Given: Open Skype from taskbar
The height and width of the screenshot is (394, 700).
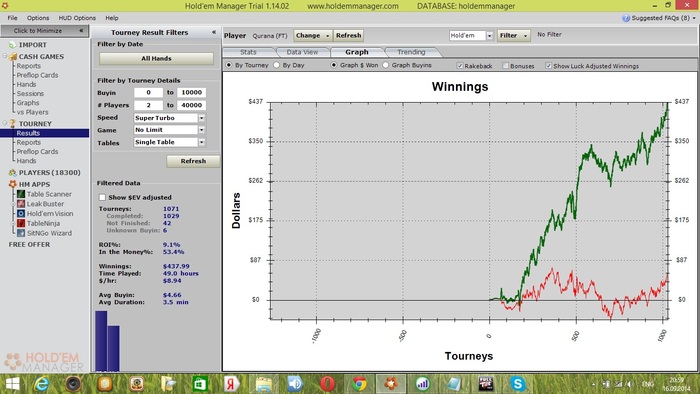Looking at the screenshot, I should pos(518,384).
